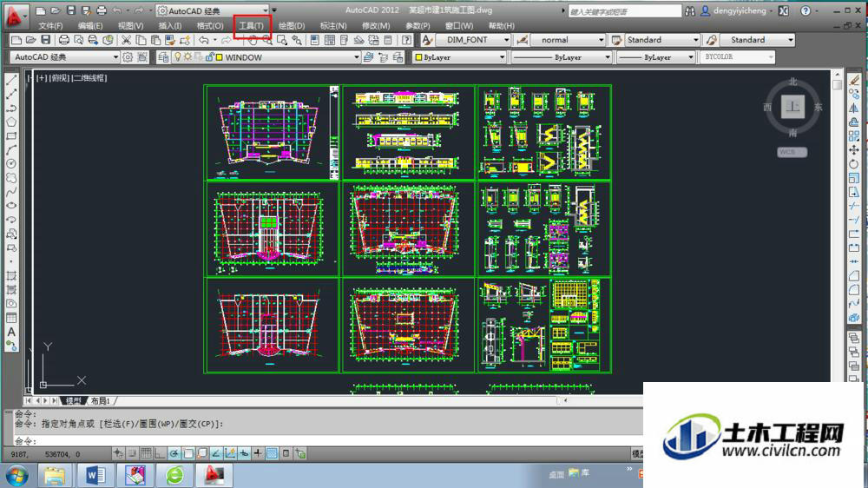Image resolution: width=868 pixels, height=488 pixels.
Task: Click the Workspace Settings gear icon
Action: coord(128,57)
